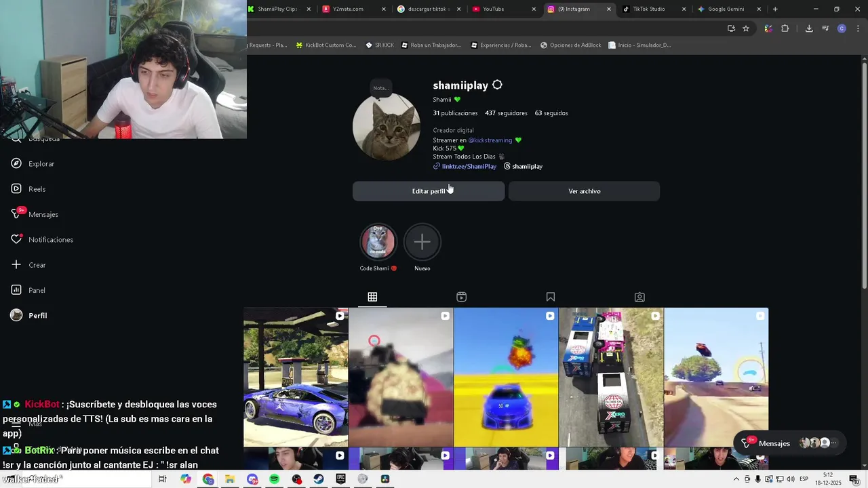
Task: Select the posts grid tab
Action: (372, 297)
